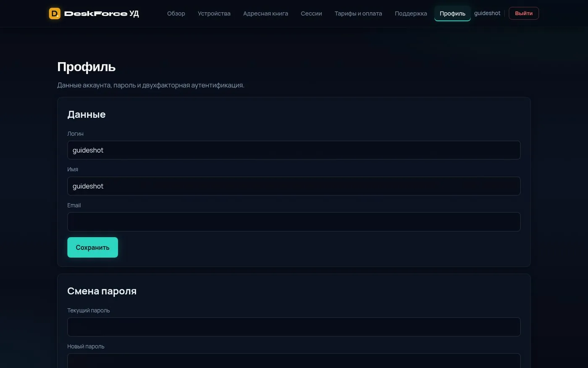588x368 pixels.
Task: Click the Логин field label
Action: [x=75, y=134]
